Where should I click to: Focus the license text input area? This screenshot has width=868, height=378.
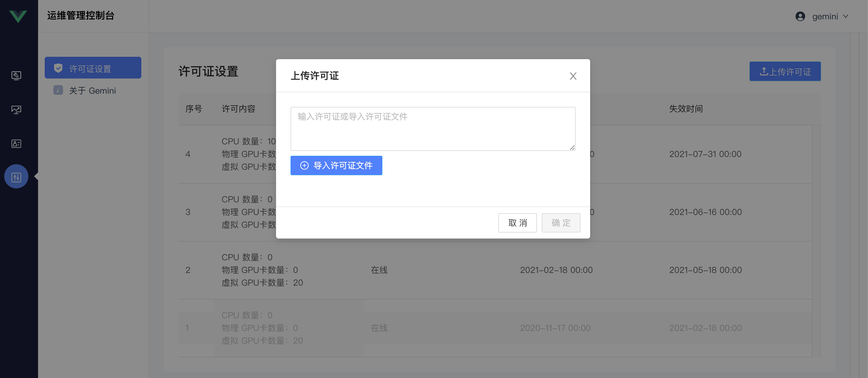coord(433,129)
